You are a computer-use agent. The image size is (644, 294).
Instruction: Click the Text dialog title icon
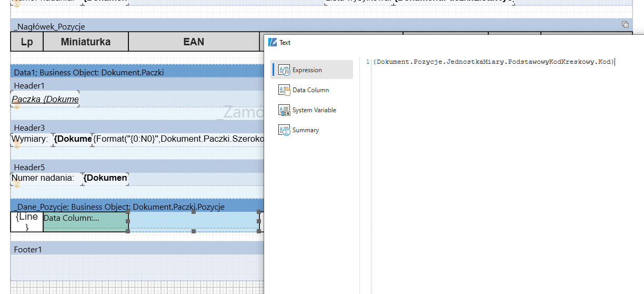(273, 43)
